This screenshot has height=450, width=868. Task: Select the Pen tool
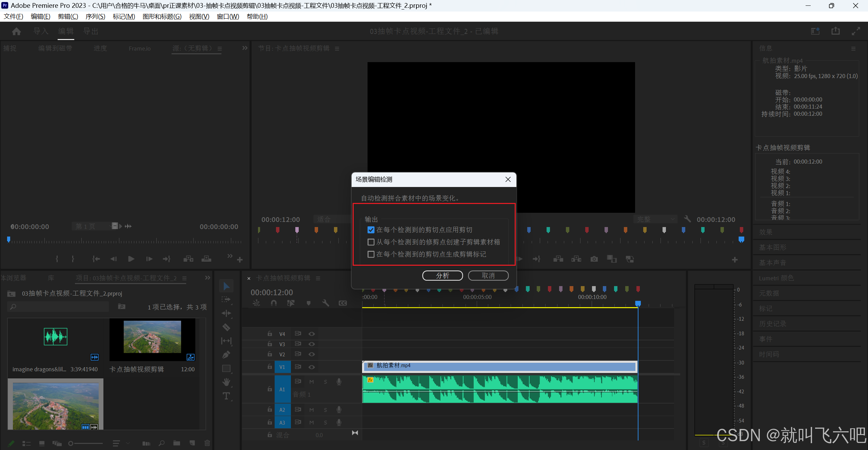(x=226, y=355)
